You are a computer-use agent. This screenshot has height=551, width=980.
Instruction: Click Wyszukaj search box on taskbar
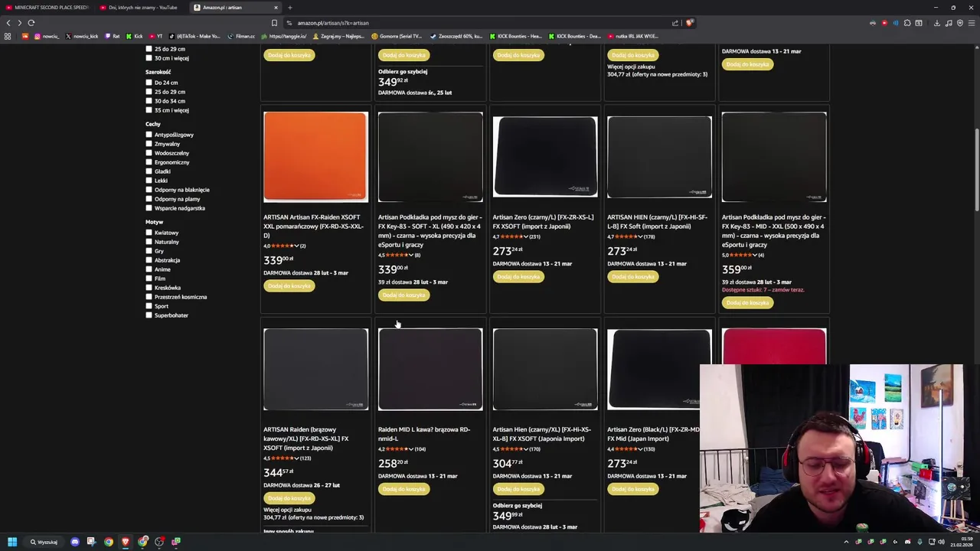(x=44, y=542)
